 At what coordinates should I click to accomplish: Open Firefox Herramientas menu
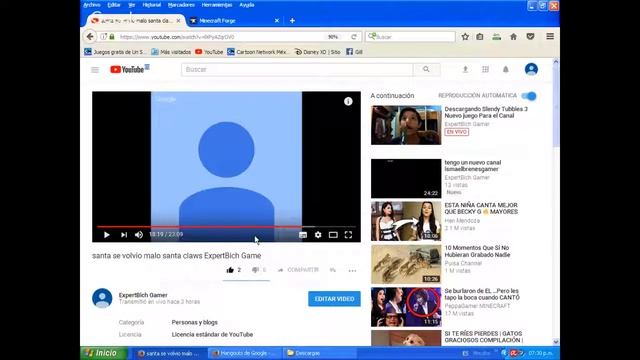(x=217, y=5)
